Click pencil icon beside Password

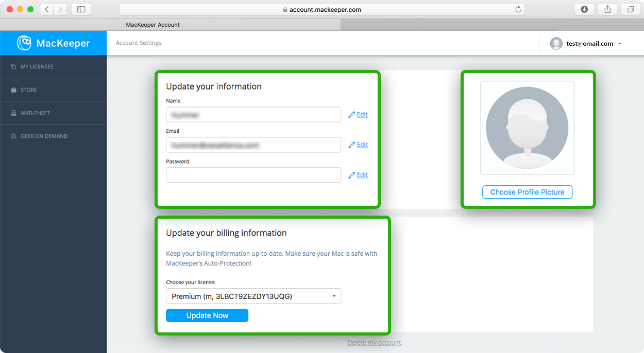pyautogui.click(x=352, y=175)
